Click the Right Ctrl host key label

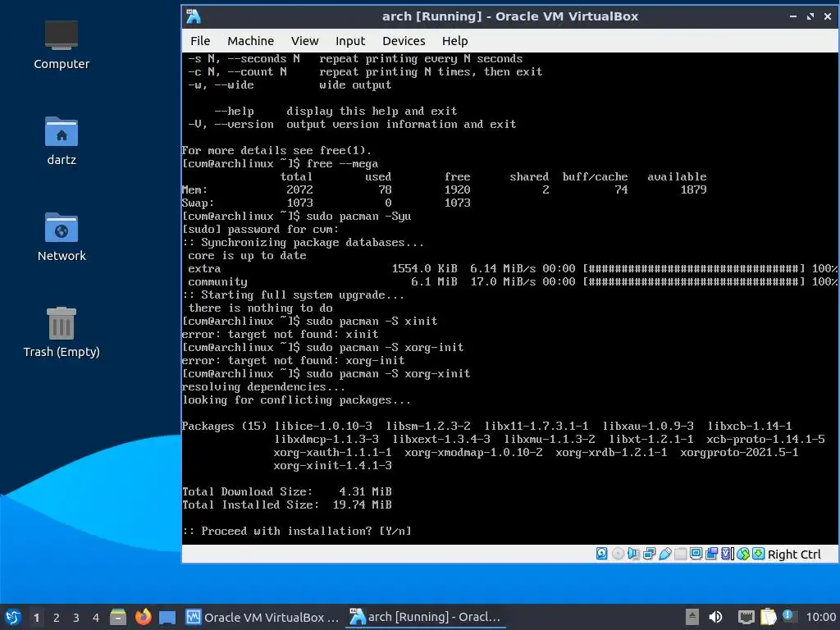(794, 555)
